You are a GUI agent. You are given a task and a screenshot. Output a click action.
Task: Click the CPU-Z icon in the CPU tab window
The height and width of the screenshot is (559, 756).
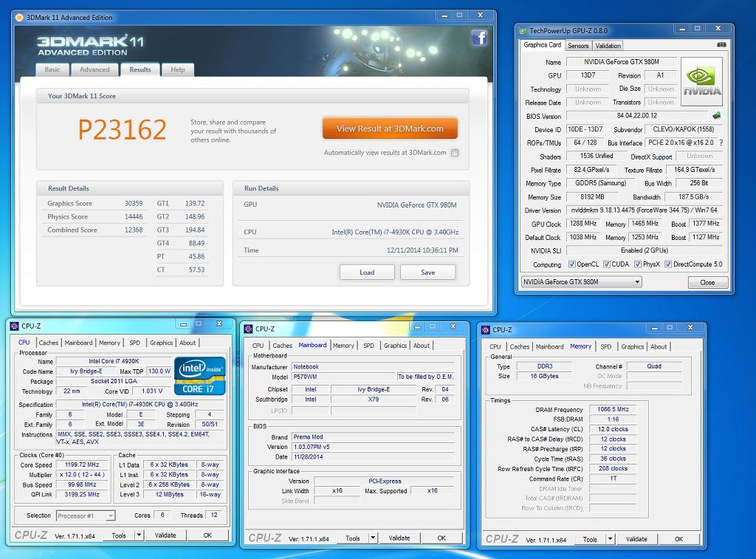(15, 326)
